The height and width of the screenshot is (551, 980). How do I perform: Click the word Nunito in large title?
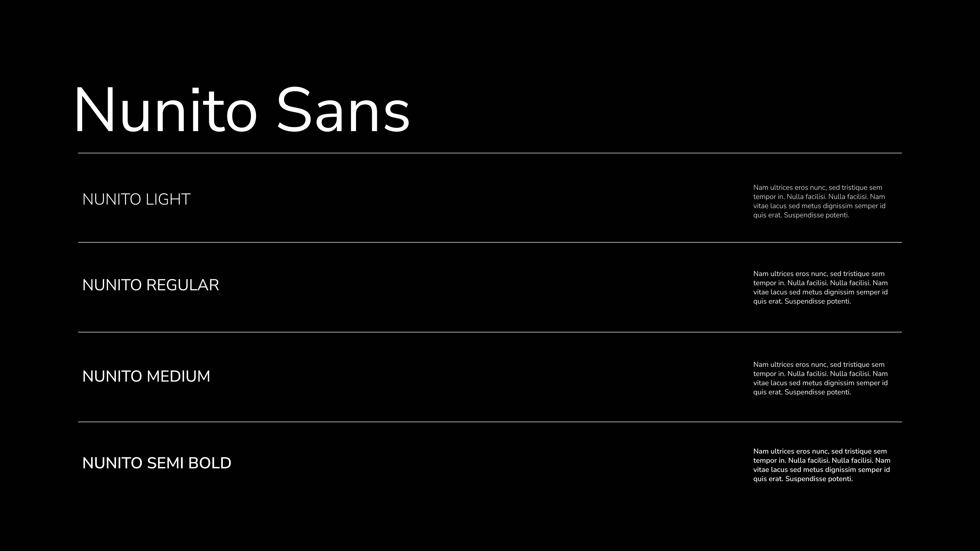pos(166,110)
